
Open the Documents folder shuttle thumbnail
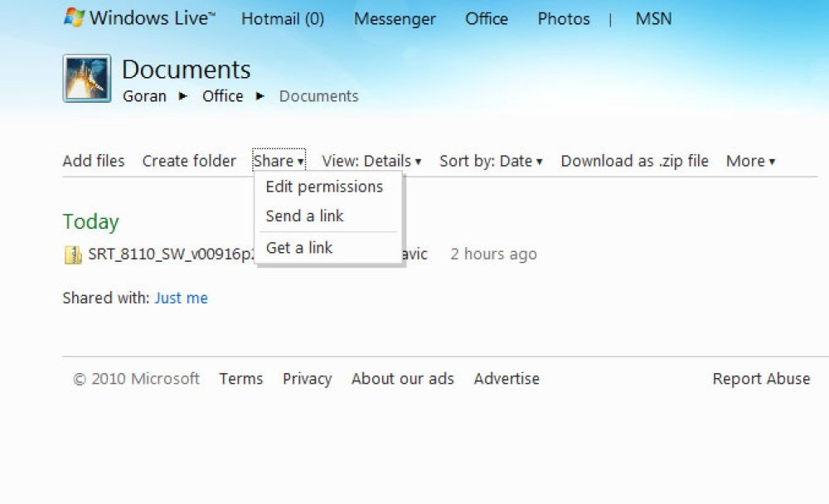pyautogui.click(x=87, y=78)
